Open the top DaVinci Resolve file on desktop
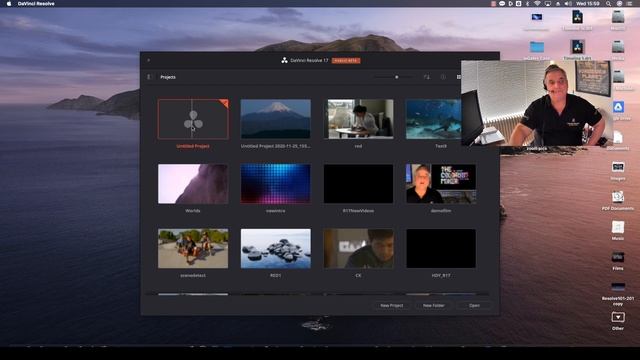Viewport: 640px width, 360px height. click(577, 17)
